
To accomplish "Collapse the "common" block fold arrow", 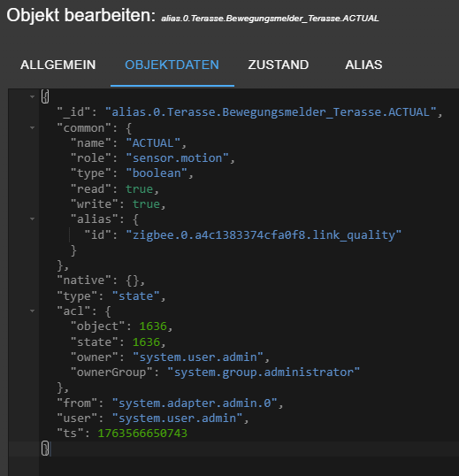I will 32,127.
